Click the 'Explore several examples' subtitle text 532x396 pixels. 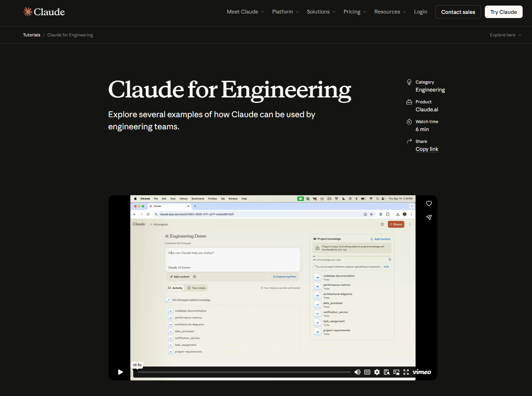(x=212, y=121)
